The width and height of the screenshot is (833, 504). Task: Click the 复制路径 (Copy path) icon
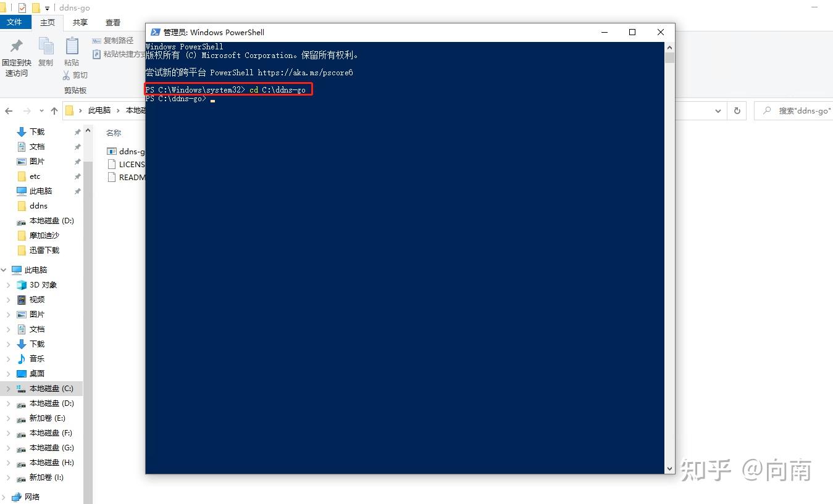(113, 39)
